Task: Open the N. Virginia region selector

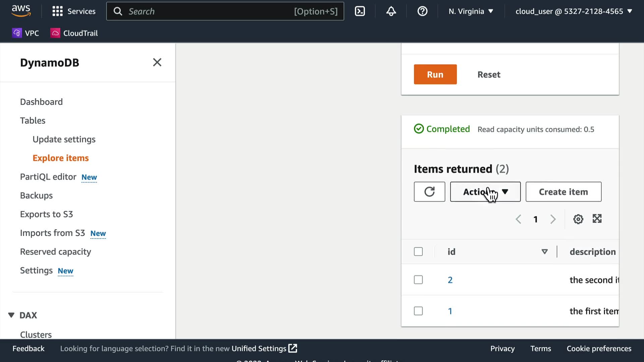Action: [x=471, y=11]
